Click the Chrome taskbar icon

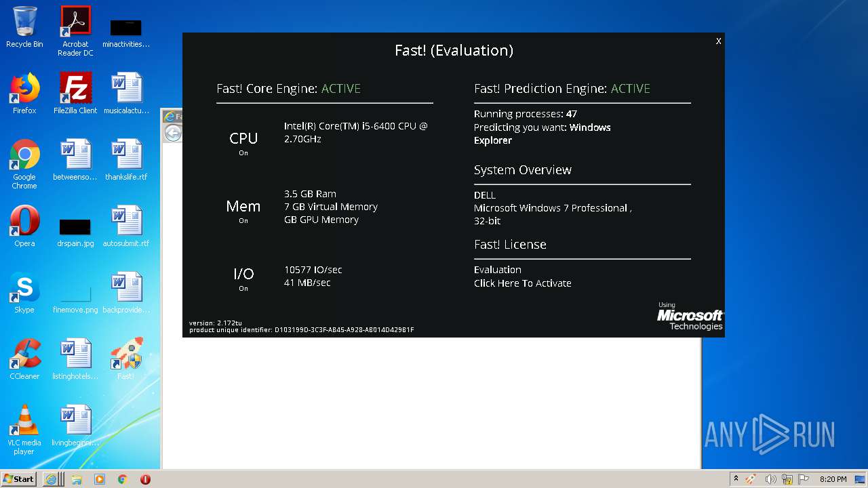122,479
